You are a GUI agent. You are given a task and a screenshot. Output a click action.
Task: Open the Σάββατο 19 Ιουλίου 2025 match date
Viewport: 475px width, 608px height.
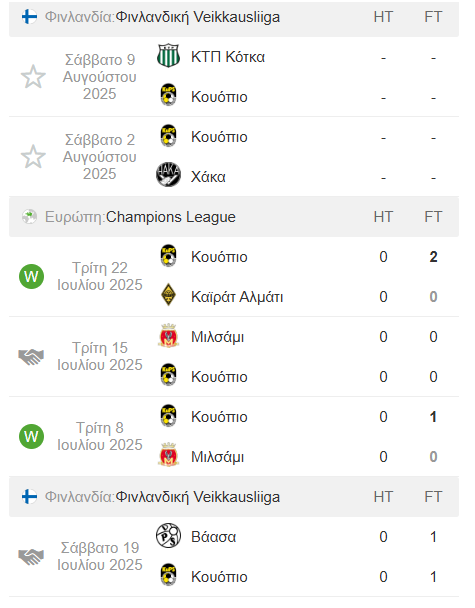100,556
